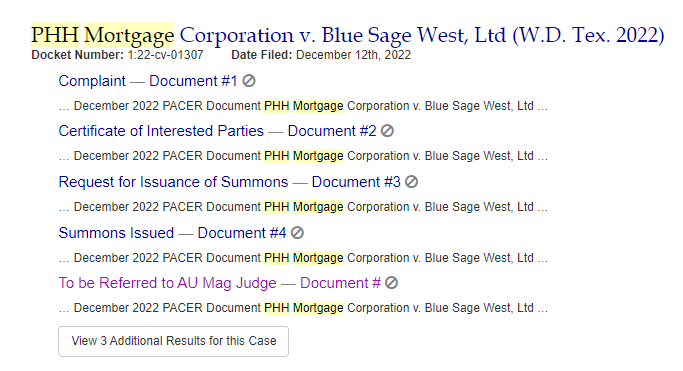This screenshot has height=371, width=683.
Task: Open To be Referred to AU Mag Judge link
Action: tap(220, 283)
